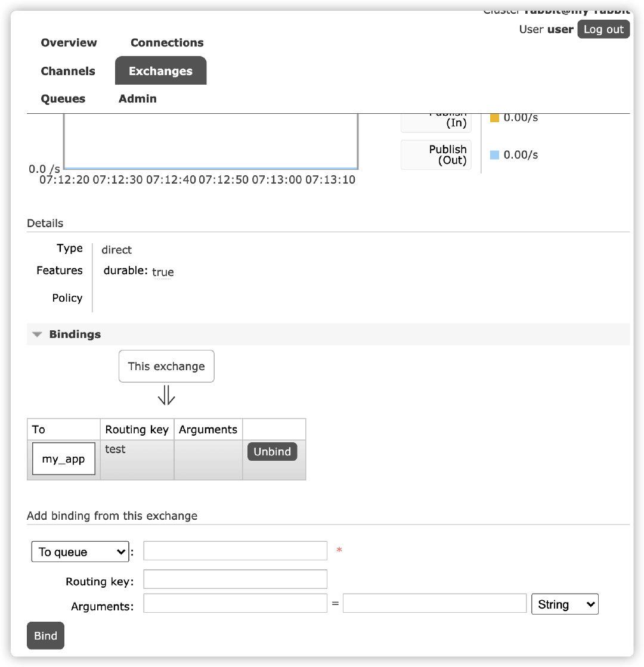The width and height of the screenshot is (644, 667).
Task: Open the 'To queue' destination dropdown
Action: 80,552
